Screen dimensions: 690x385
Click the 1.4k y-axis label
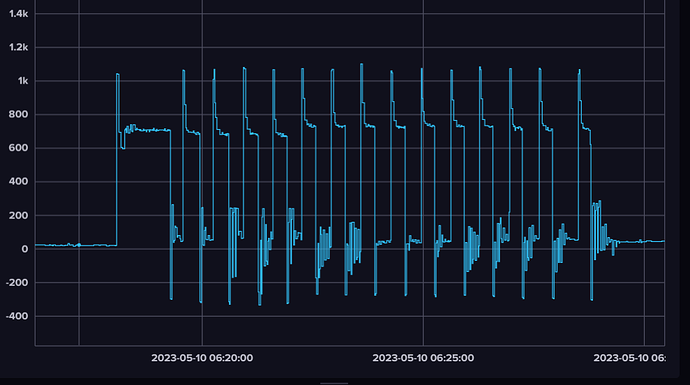pyautogui.click(x=18, y=14)
